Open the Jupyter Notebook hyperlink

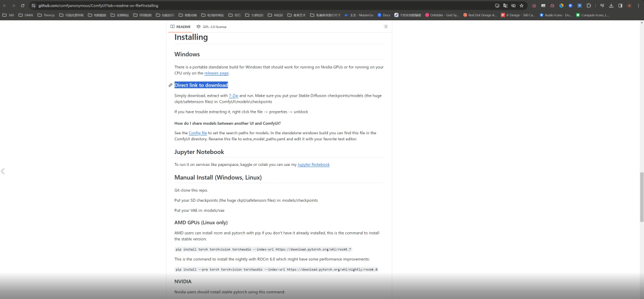click(314, 165)
